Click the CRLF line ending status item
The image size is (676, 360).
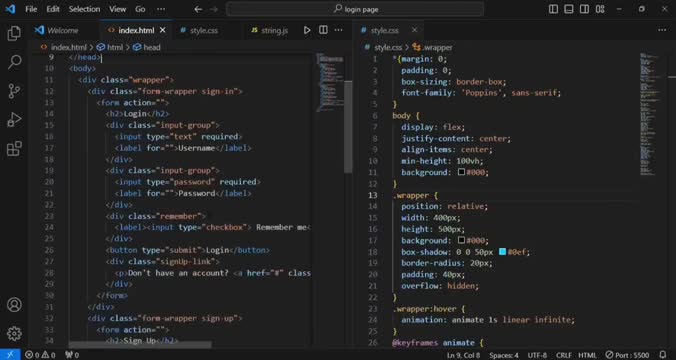563,355
